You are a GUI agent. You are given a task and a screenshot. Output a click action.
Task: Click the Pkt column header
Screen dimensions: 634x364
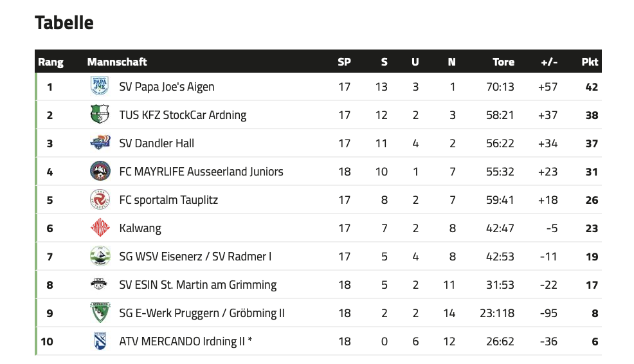click(x=590, y=62)
